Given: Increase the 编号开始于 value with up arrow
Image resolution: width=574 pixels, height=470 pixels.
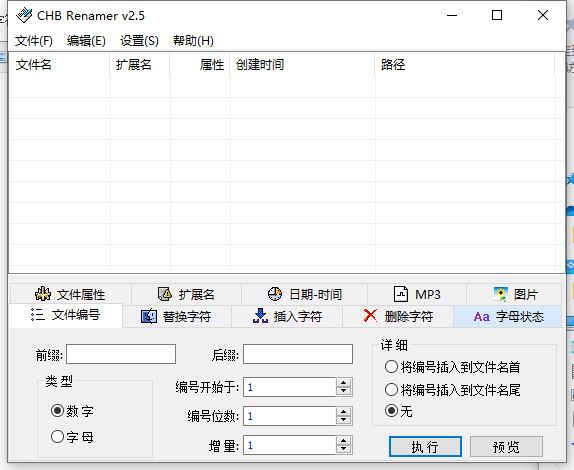Looking at the screenshot, I should pos(343,383).
